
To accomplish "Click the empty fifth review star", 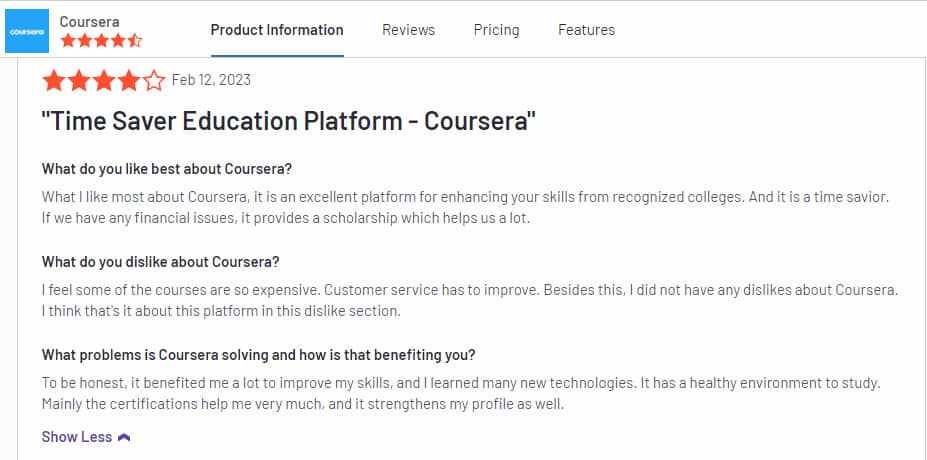I will [154, 80].
